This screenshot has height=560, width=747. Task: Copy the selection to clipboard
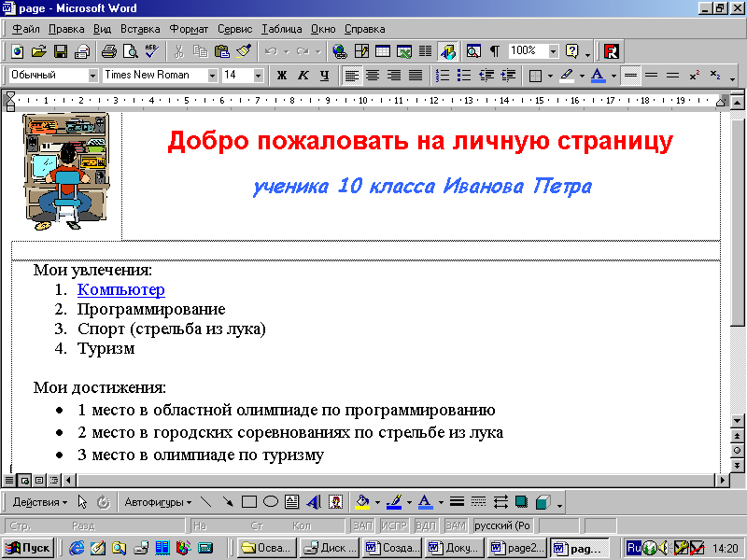coord(201,51)
